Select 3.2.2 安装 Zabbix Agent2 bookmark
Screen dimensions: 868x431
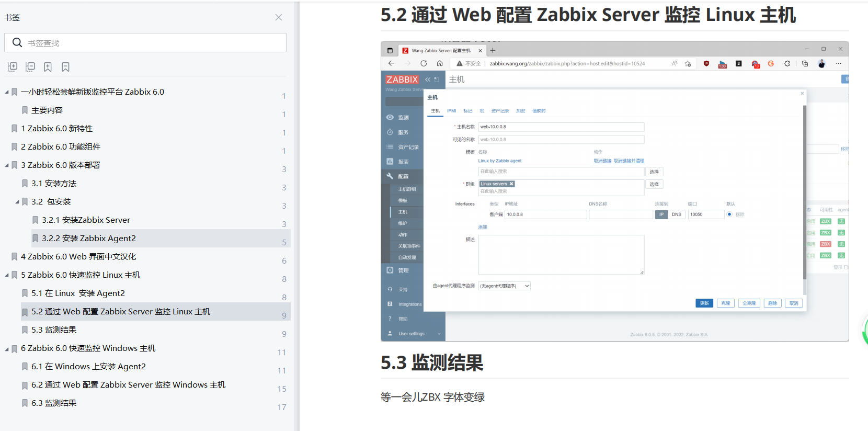click(89, 239)
